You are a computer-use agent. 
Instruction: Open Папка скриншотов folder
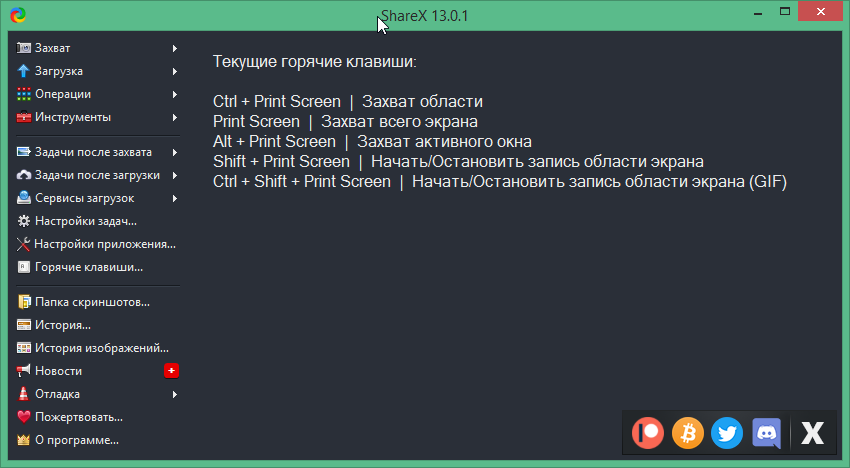(x=92, y=302)
